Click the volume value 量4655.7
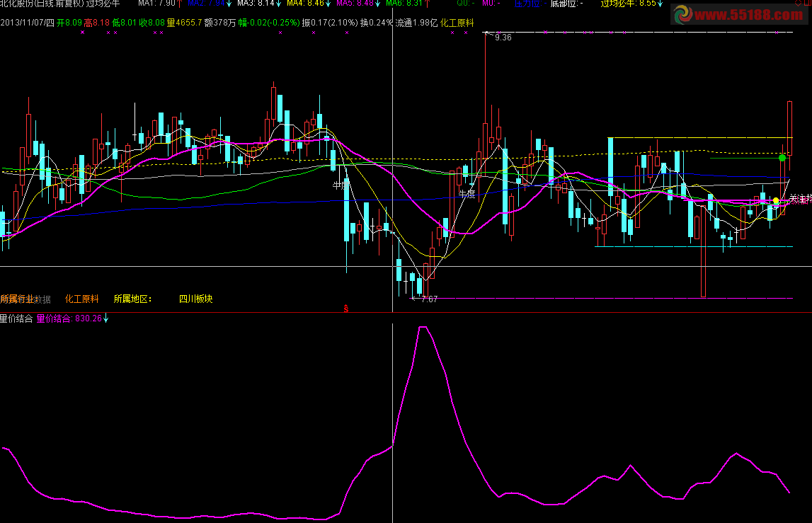Screen dimensions: 812x523 pos(184,23)
